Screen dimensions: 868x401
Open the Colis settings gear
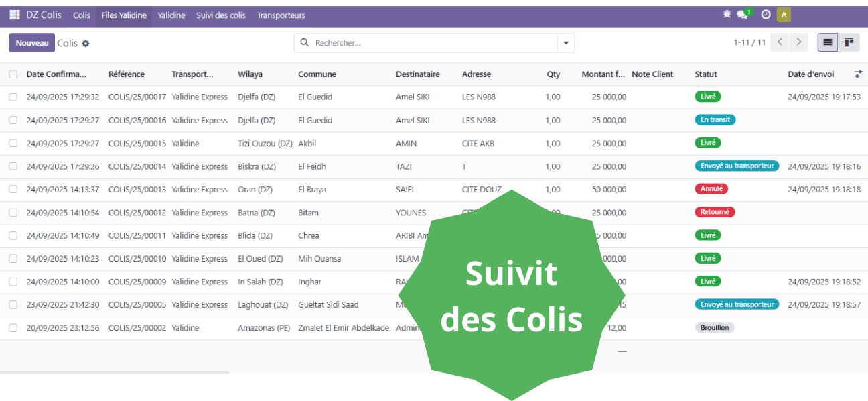tap(86, 44)
